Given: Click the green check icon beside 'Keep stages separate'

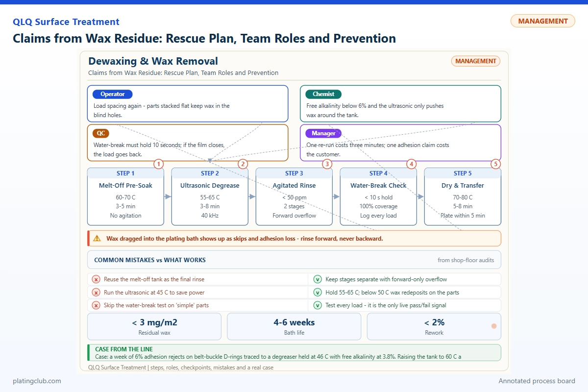Looking at the screenshot, I should pyautogui.click(x=318, y=279).
